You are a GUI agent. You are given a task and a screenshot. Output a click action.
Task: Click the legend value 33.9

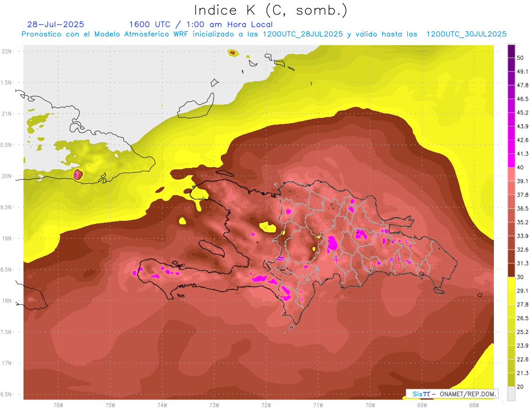tap(522, 236)
